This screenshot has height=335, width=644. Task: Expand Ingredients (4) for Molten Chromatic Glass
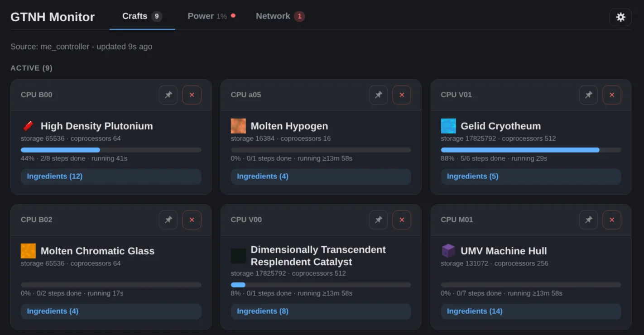point(111,311)
